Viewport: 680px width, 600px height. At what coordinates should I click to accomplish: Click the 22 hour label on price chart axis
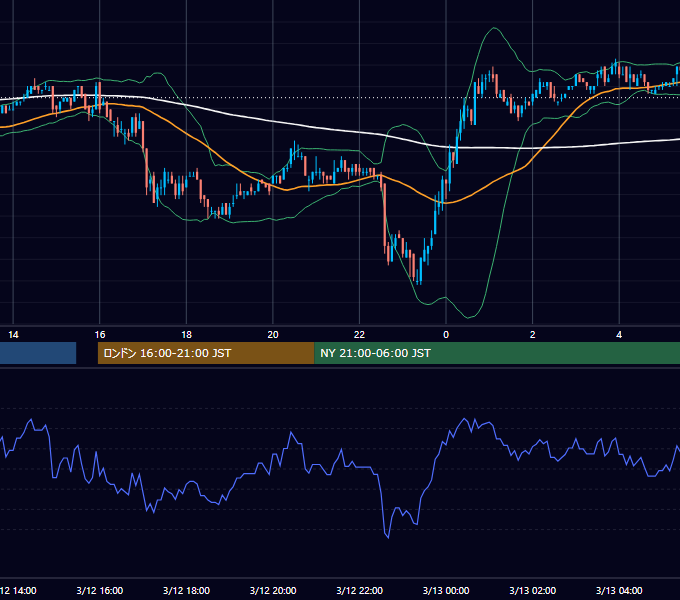click(360, 335)
